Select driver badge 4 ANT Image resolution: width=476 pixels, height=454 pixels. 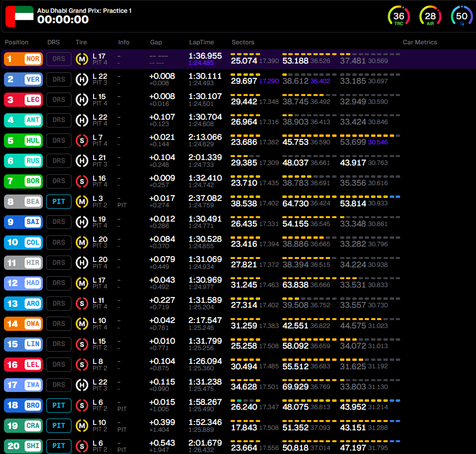click(23, 120)
